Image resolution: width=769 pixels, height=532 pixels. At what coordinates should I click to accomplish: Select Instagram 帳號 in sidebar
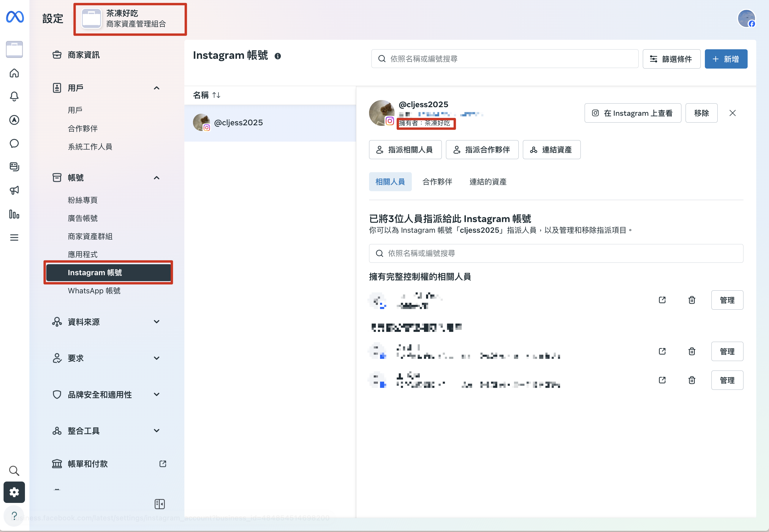[x=108, y=272]
